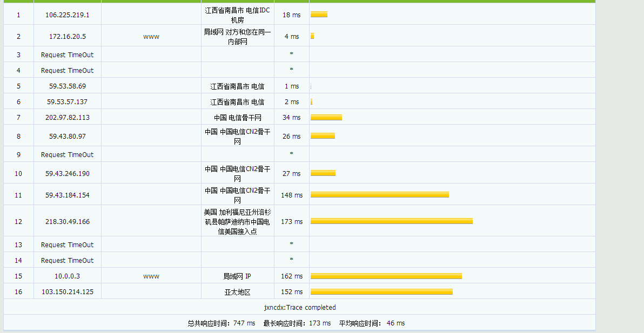Viewport: 644px width, 333px height.
Task: Click IP 59.43.80.97 in hop 8
Action: [x=68, y=136]
